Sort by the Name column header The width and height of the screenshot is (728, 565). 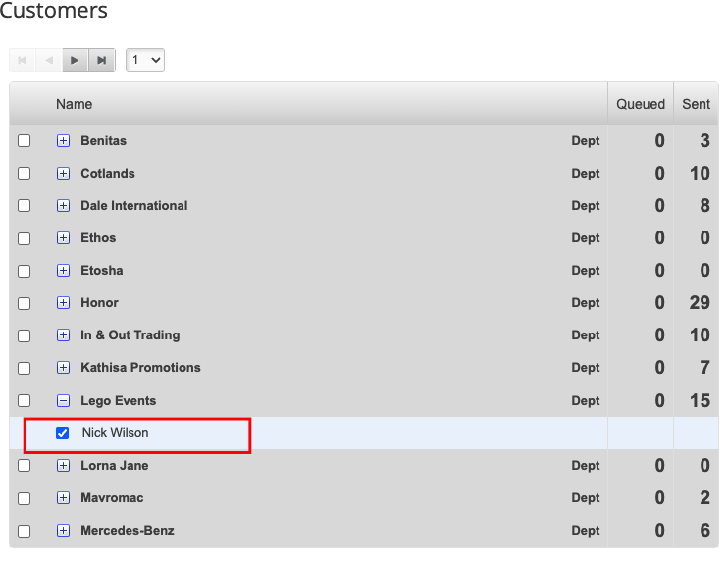tap(75, 104)
